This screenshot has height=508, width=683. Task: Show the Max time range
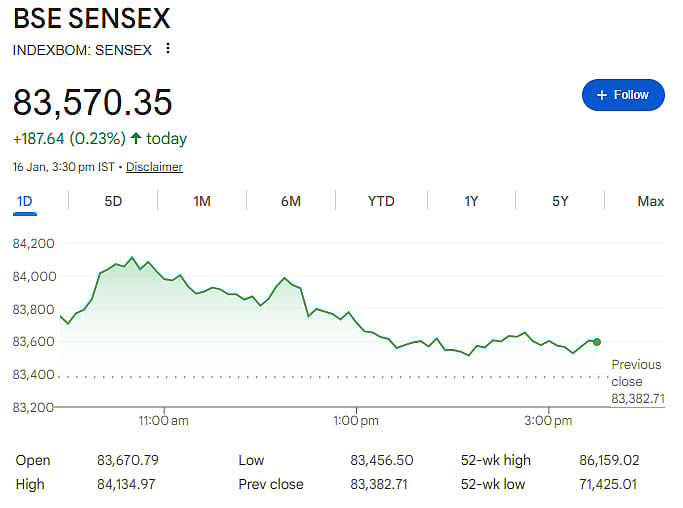(x=650, y=201)
